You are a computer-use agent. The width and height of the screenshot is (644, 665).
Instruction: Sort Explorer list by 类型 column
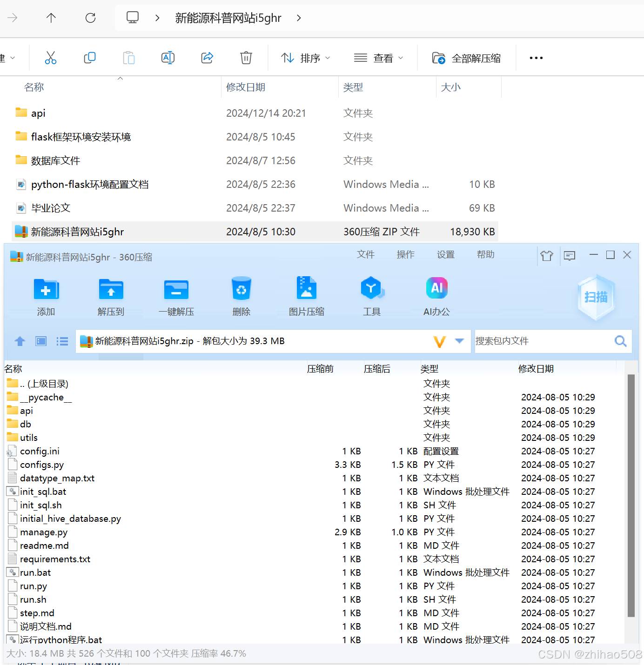pos(353,87)
